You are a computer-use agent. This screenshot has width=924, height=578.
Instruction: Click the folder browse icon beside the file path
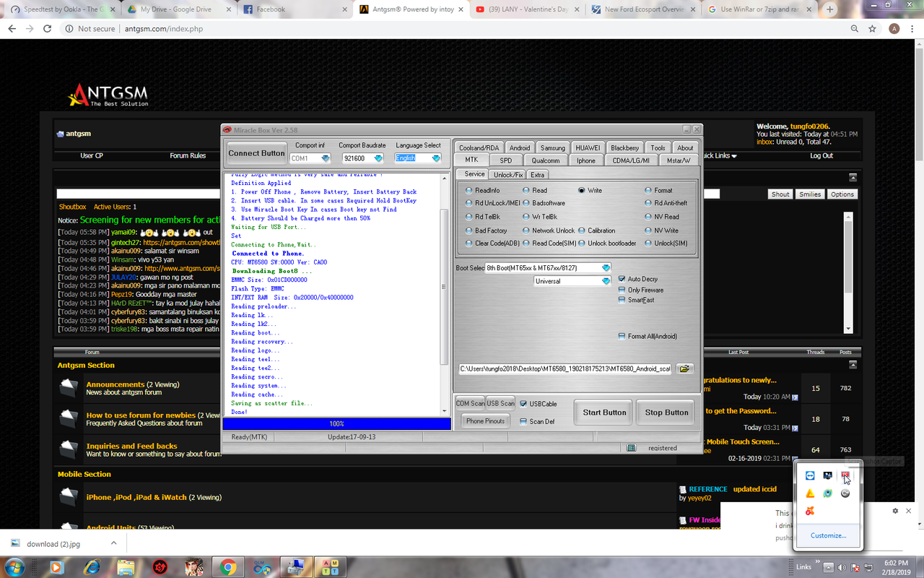tap(684, 368)
